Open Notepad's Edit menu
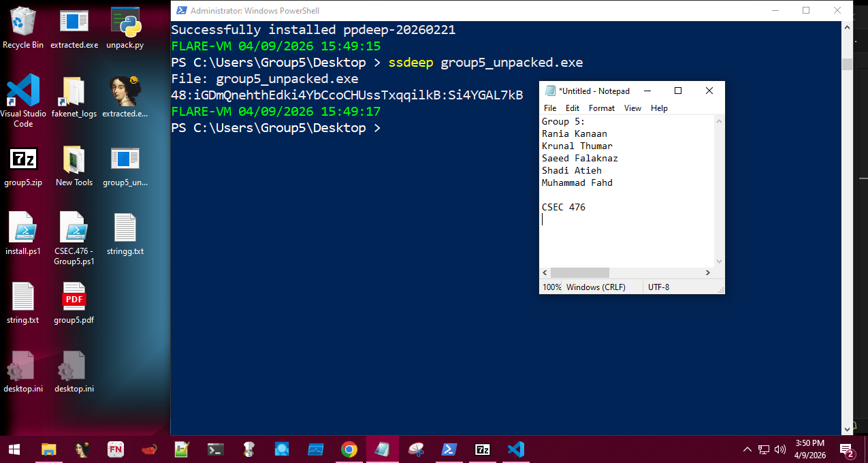The image size is (868, 463). point(573,108)
